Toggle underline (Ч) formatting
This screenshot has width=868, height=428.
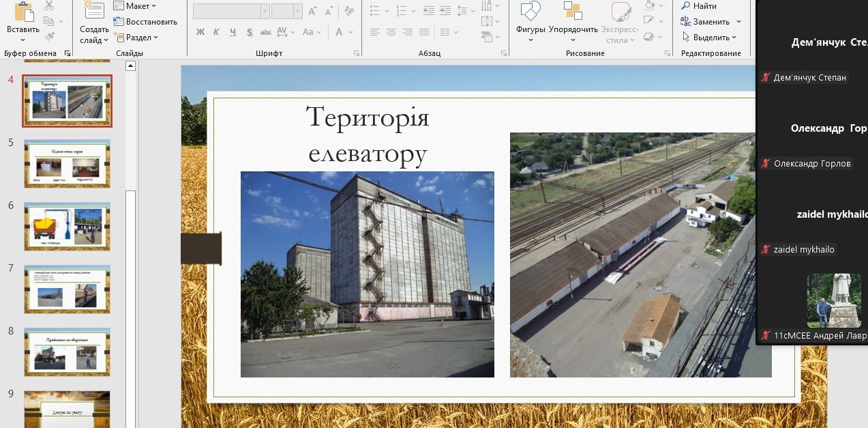(233, 32)
